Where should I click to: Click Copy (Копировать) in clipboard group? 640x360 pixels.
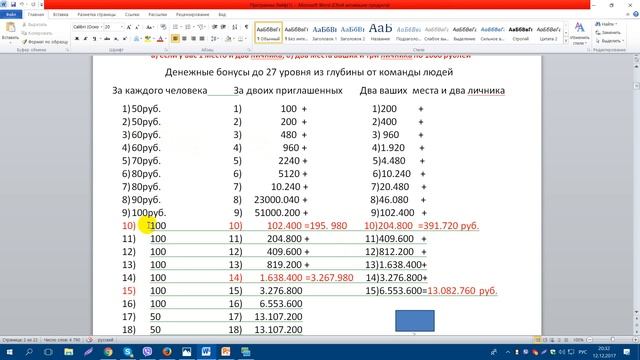click(38, 33)
